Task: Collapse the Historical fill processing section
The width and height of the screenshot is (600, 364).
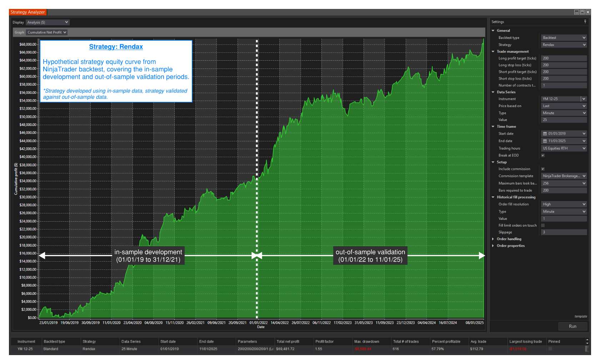Action: [493, 197]
